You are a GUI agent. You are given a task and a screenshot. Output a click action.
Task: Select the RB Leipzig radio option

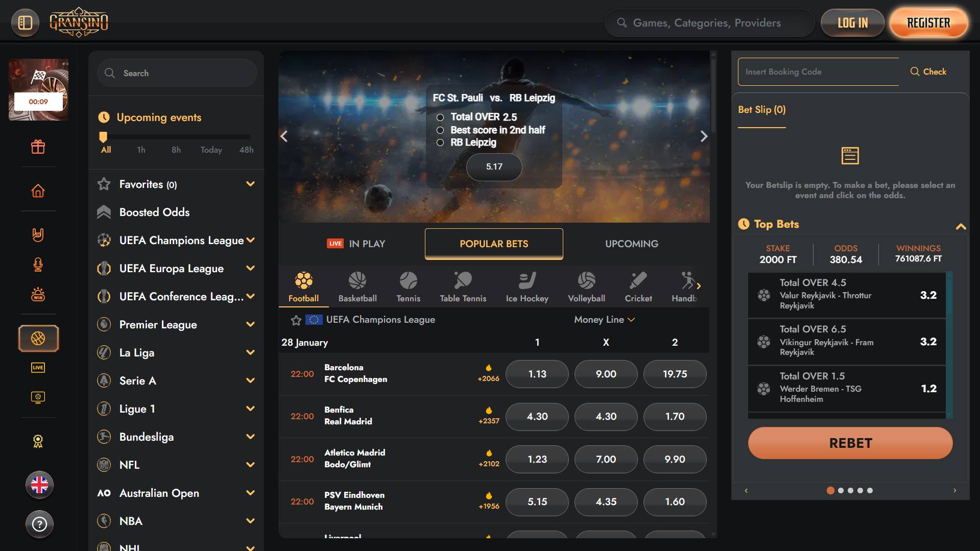tap(440, 142)
